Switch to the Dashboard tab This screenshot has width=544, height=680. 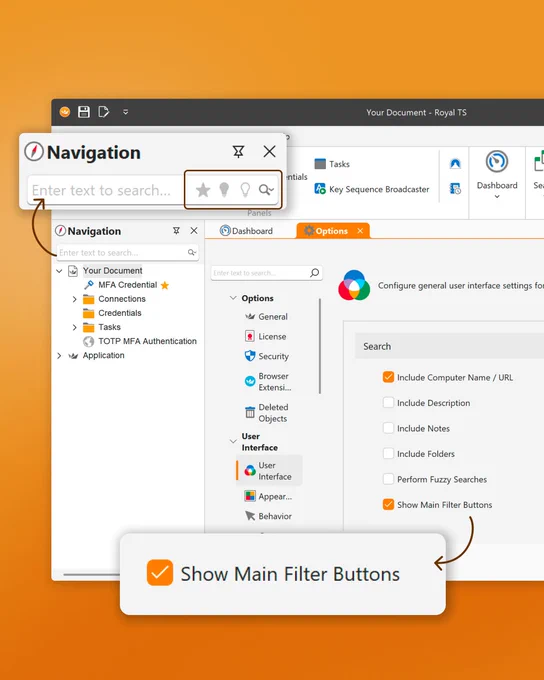click(246, 231)
